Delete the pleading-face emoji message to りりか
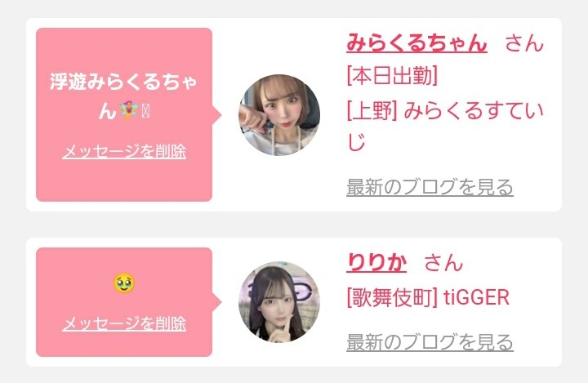The width and height of the screenshot is (588, 383). (124, 323)
